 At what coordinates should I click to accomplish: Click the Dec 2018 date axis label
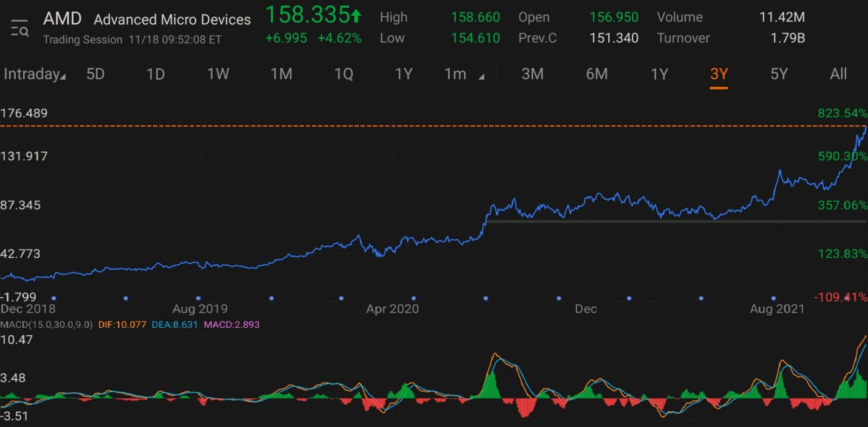click(28, 309)
